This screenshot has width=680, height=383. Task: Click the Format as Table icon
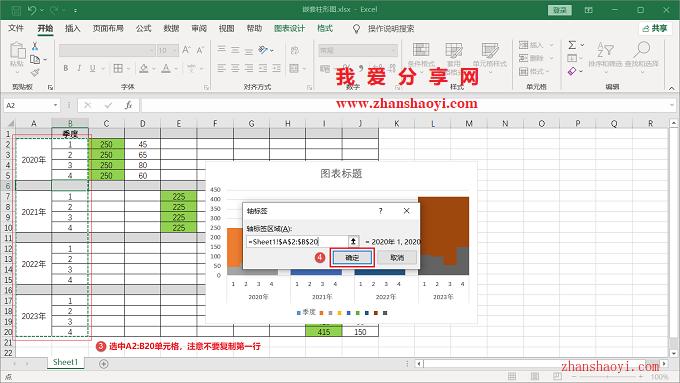[454, 50]
